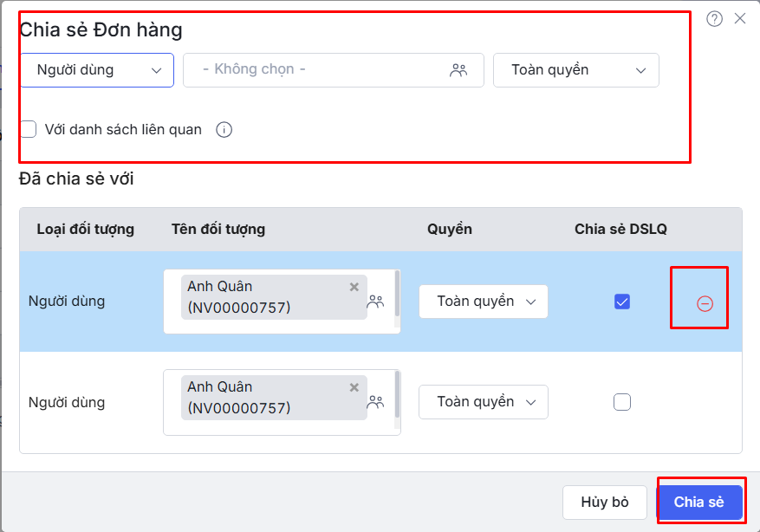Open user picker icon in first shared row
Image resolution: width=760 pixels, height=532 pixels.
[x=375, y=302]
